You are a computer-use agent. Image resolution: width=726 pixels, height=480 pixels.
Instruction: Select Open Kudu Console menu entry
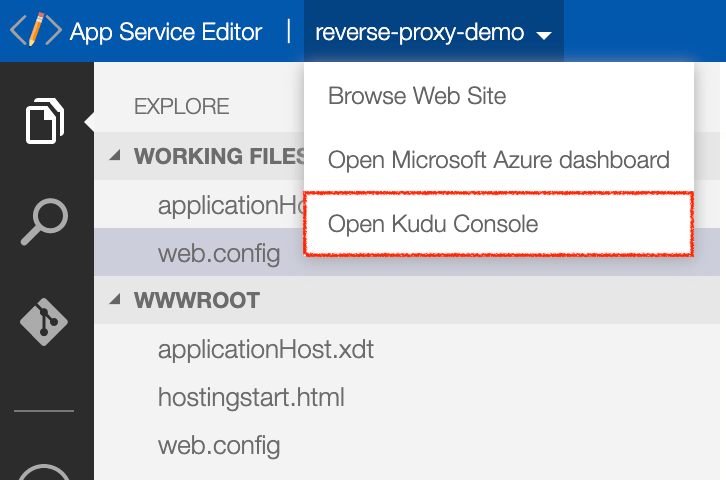point(433,224)
